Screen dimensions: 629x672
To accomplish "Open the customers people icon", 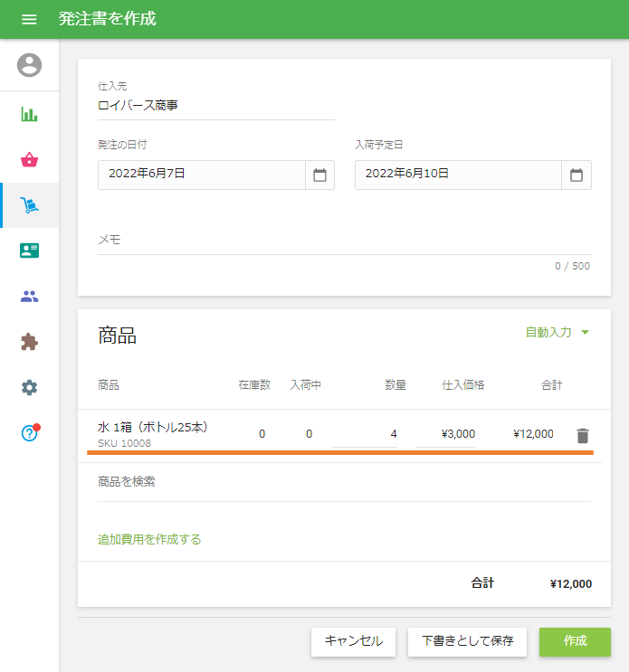I will click(x=29, y=296).
